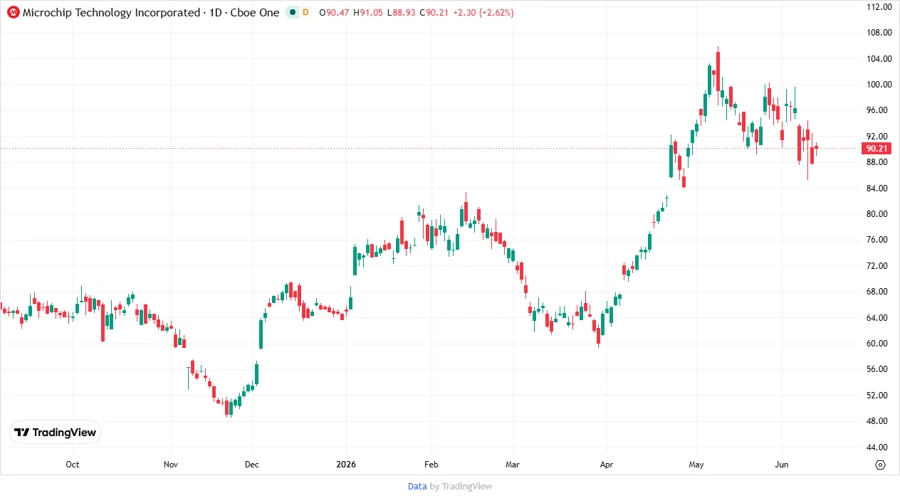Click the 52.00 price axis label
The width and height of the screenshot is (900, 498).
879,395
